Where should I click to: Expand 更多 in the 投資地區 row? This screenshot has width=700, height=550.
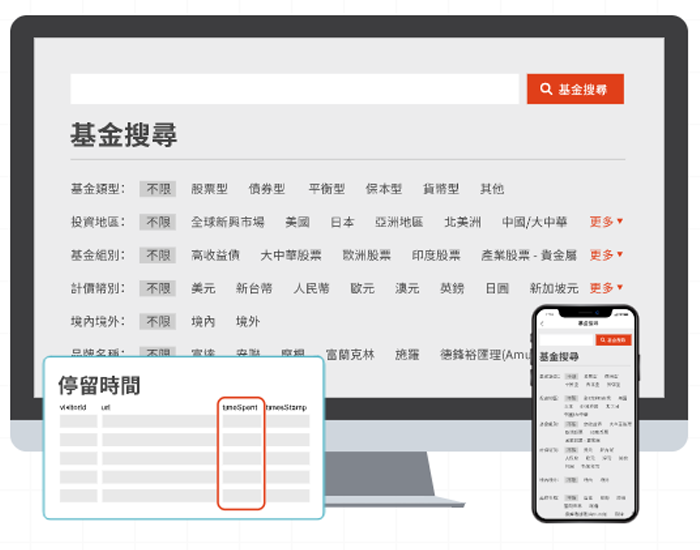pos(606,222)
